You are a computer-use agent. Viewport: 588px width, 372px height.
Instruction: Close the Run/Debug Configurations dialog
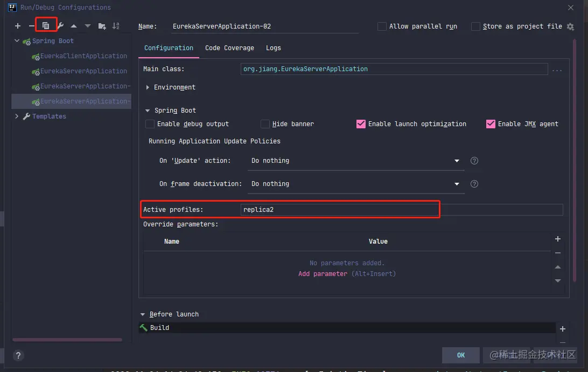click(570, 8)
